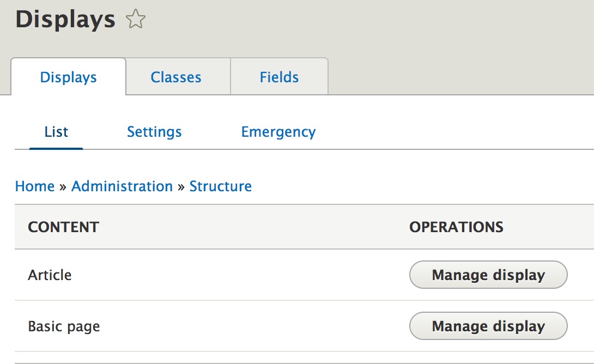This screenshot has height=364, width=594.
Task: Click the OPERATIONS column header
Action: click(456, 227)
